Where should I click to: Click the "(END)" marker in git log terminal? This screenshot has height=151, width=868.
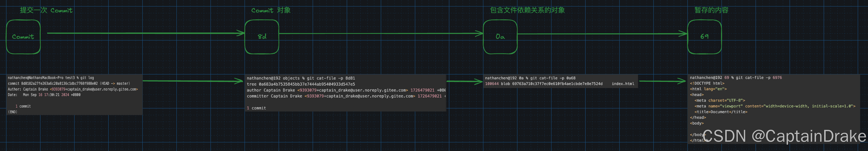click(12, 112)
